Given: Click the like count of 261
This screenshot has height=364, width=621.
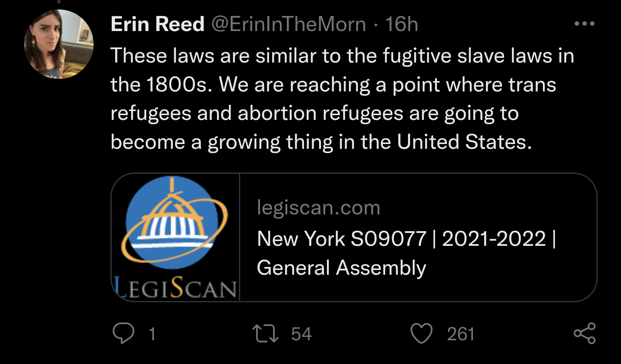Looking at the screenshot, I should [x=461, y=334].
